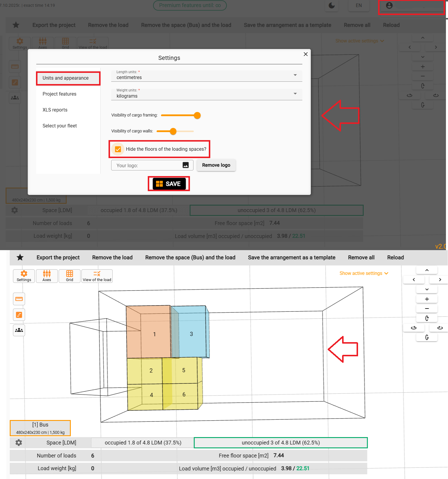Select the Project features tab
Image resolution: width=448 pixels, height=479 pixels.
(59, 94)
